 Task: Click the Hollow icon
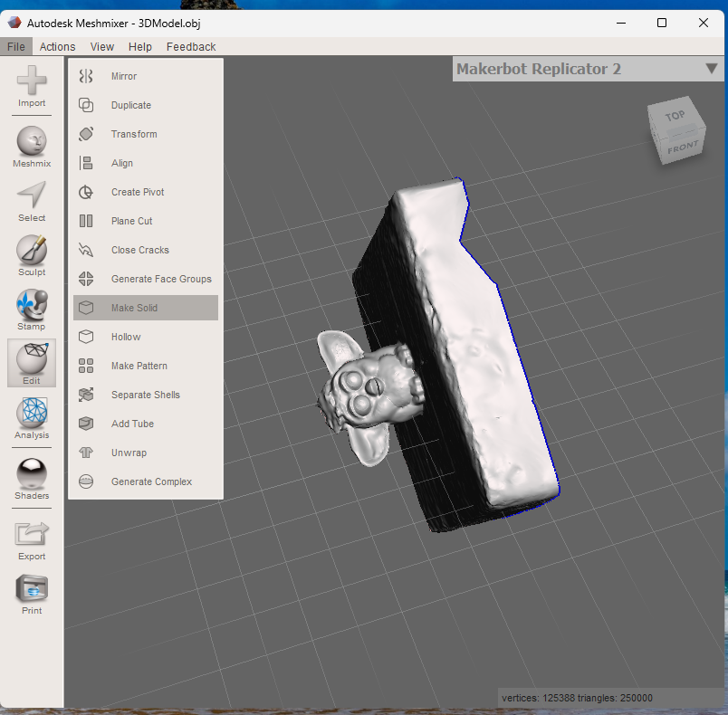(86, 337)
